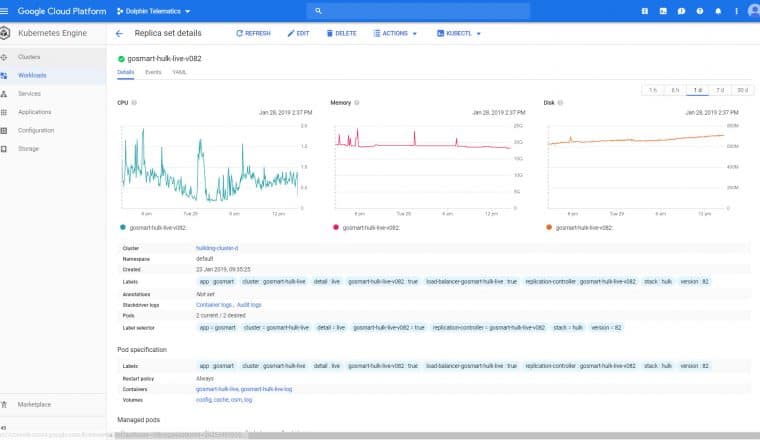This screenshot has width=760, height=440.
Task: Click the Configuration sidebar icon
Action: pos(4,130)
